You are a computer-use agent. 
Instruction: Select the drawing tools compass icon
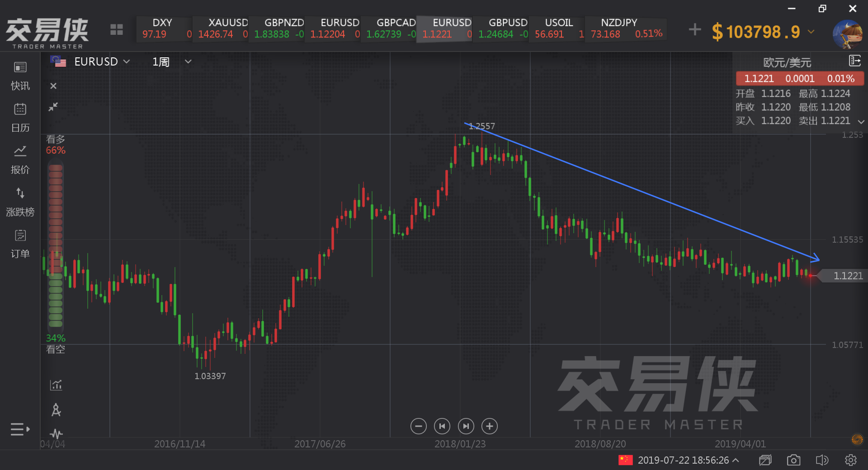click(56, 410)
